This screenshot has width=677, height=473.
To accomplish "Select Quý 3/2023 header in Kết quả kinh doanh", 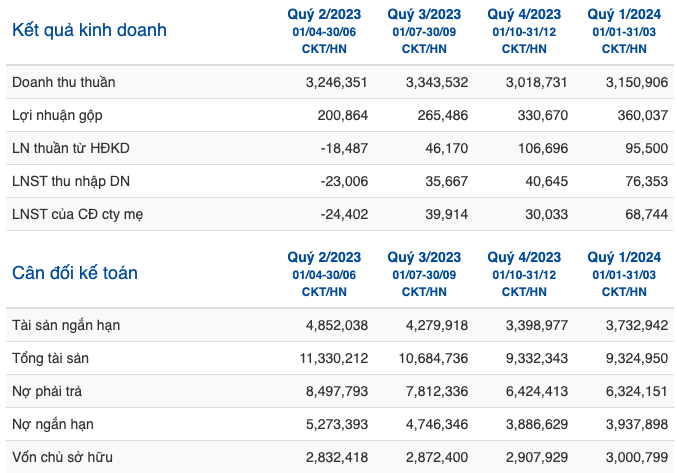I will click(424, 32).
